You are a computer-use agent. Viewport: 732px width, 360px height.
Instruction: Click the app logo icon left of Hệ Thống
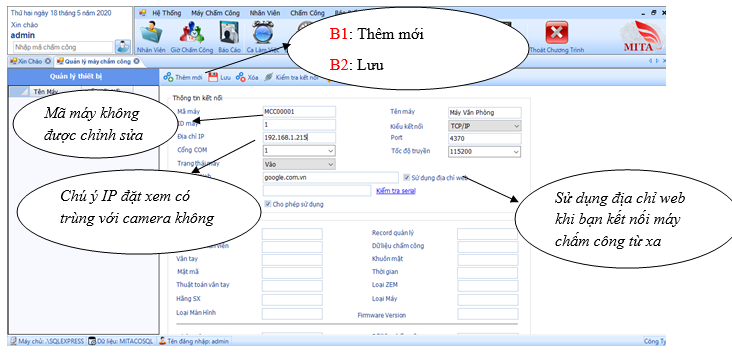tap(142, 13)
